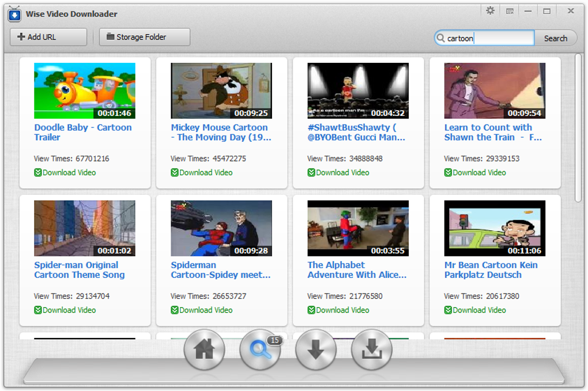This screenshot has height=391, width=588.
Task: Open Mr Bean Cartoon Kein Parkplatz title
Action: coord(491,270)
